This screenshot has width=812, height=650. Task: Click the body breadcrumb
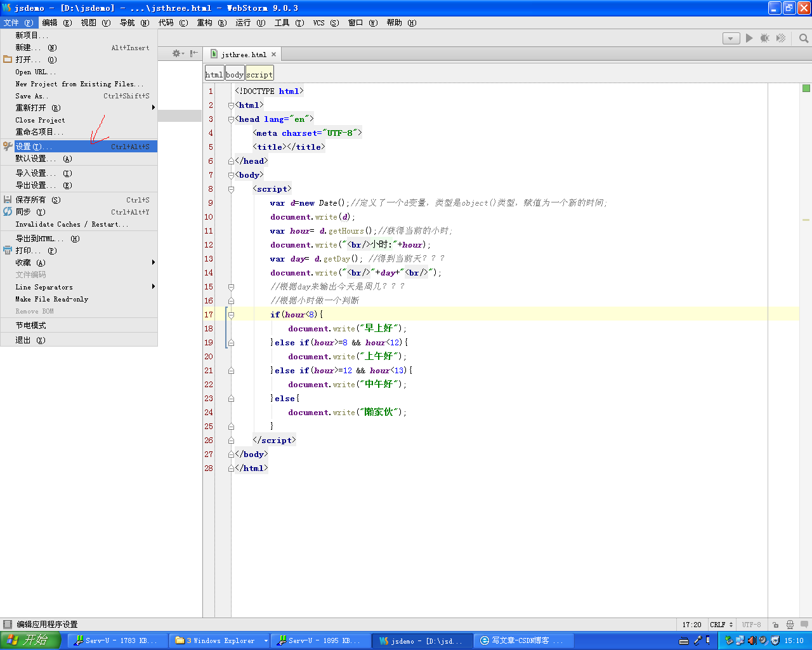(x=235, y=74)
